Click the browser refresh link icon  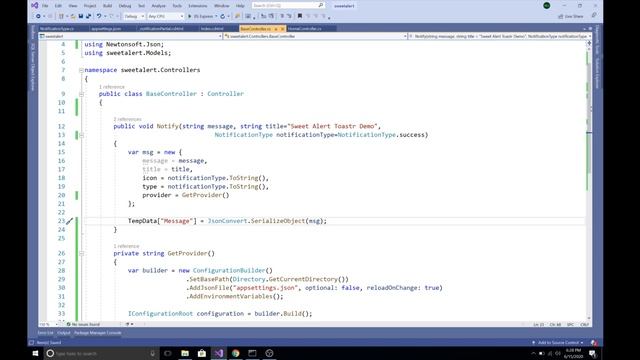[x=222, y=16]
